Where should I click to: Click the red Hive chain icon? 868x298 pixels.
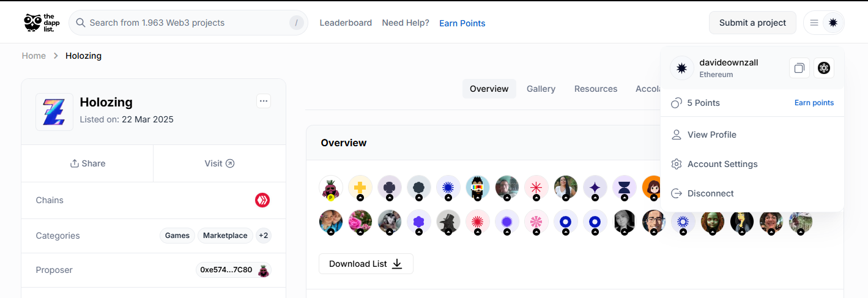pos(262,200)
